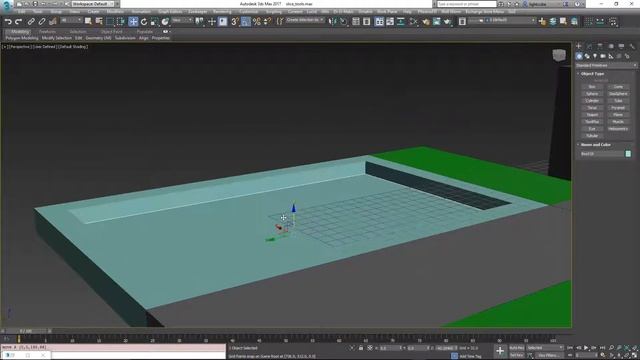Select the Select and Link tool
Screen dimensions: 640x360
pos(31,22)
